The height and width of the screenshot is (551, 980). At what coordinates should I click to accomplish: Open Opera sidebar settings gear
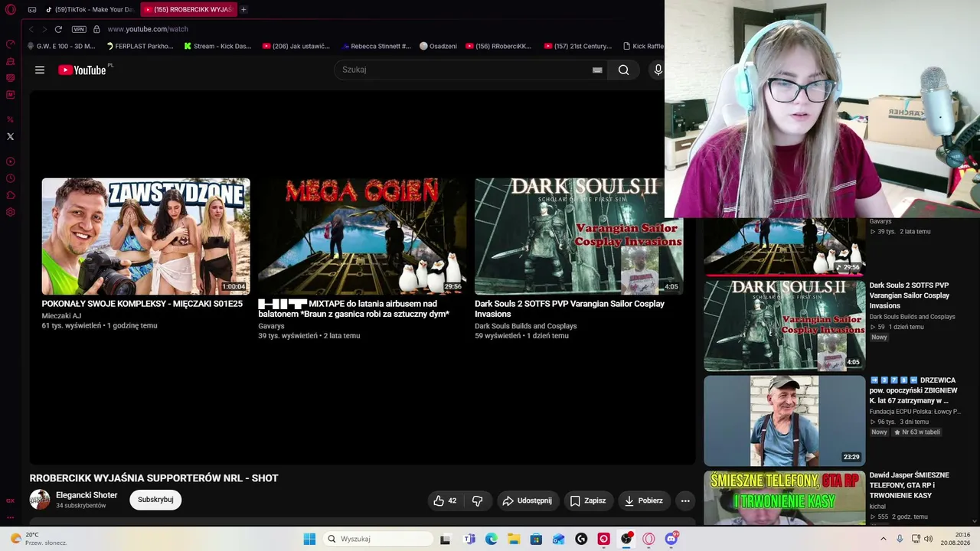[x=11, y=212]
